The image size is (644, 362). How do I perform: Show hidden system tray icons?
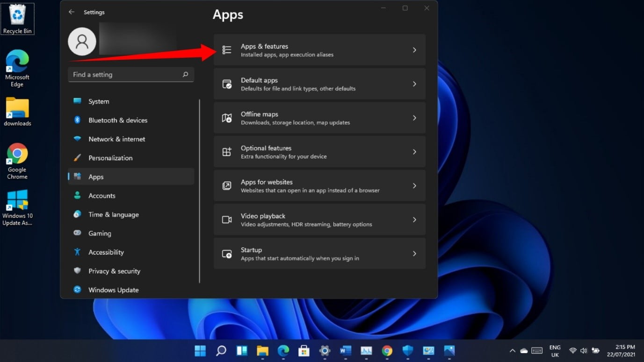click(512, 351)
